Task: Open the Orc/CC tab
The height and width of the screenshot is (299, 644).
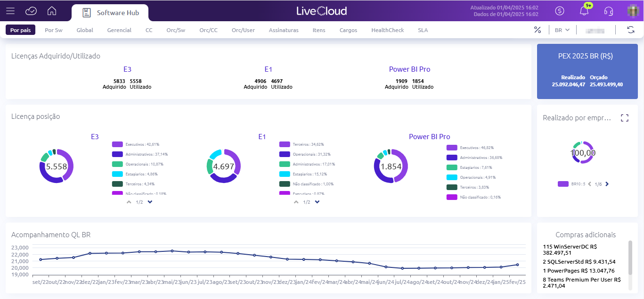Action: point(208,30)
